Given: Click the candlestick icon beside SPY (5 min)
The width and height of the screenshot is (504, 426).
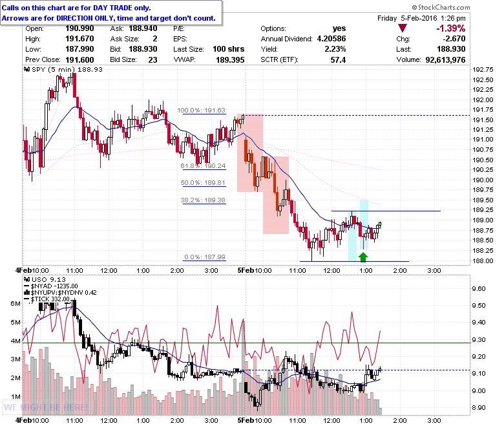Looking at the screenshot, I should point(27,69).
